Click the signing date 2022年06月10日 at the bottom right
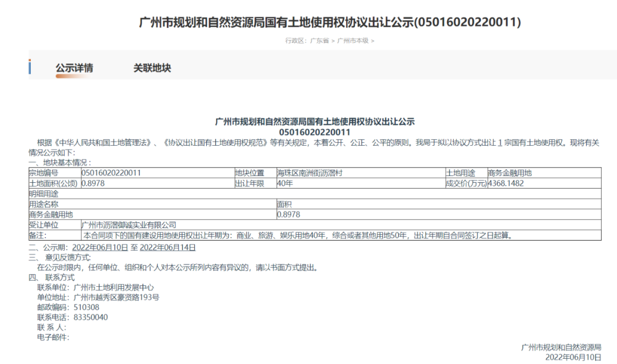The height and width of the screenshot is (364, 617). (574, 357)
